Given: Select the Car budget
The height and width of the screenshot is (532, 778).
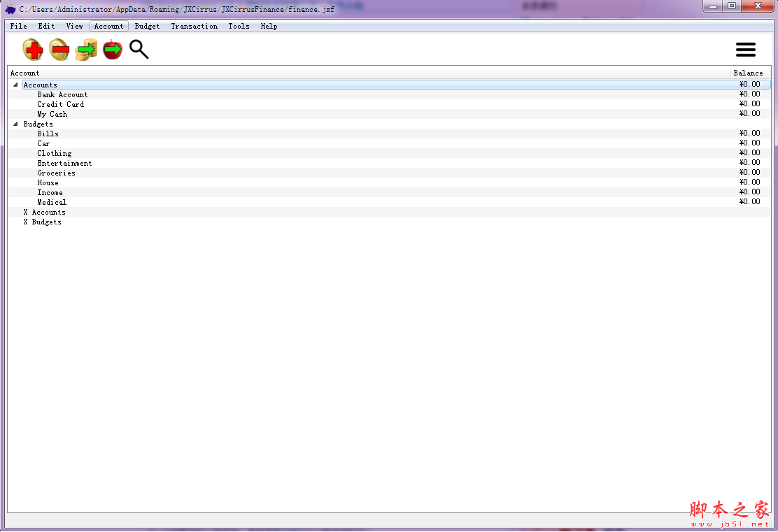Looking at the screenshot, I should point(389,144).
